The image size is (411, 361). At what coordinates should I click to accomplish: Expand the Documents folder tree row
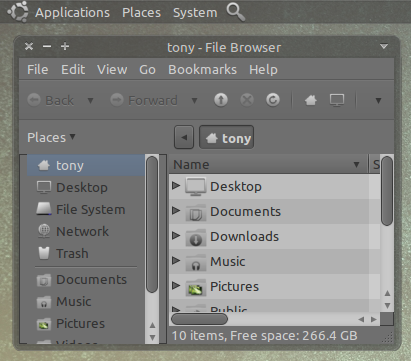[x=176, y=210]
